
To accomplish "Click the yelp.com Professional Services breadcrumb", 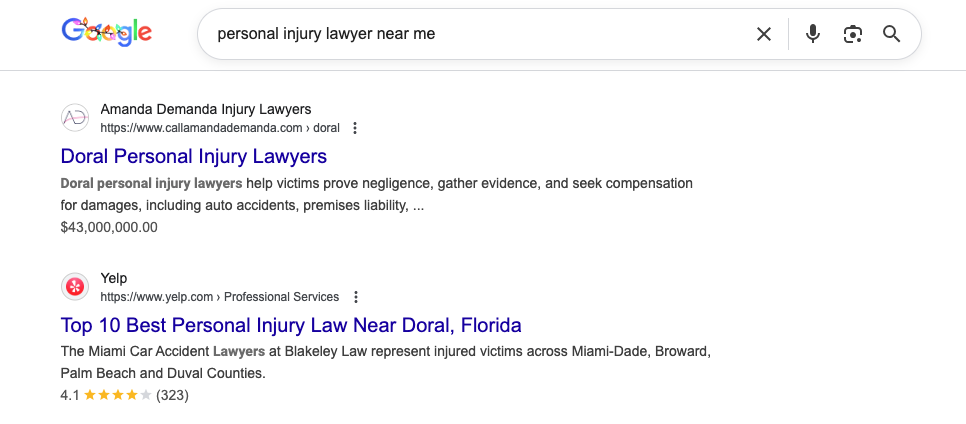I will (x=220, y=297).
